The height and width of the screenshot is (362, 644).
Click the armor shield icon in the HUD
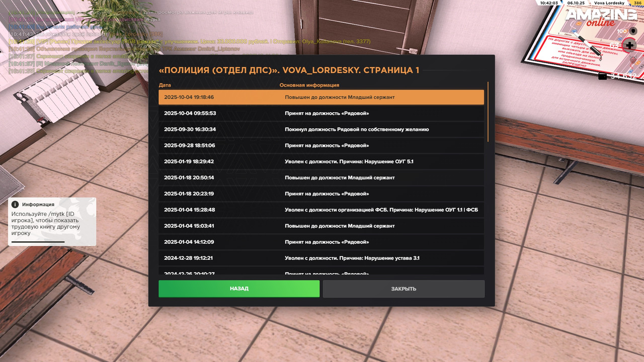(x=633, y=31)
